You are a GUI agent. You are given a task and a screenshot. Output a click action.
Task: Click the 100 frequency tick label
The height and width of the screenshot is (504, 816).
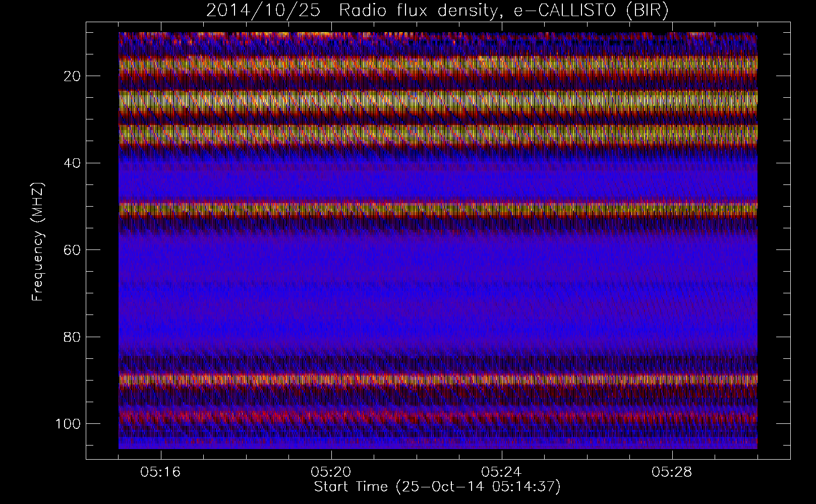[69, 423]
